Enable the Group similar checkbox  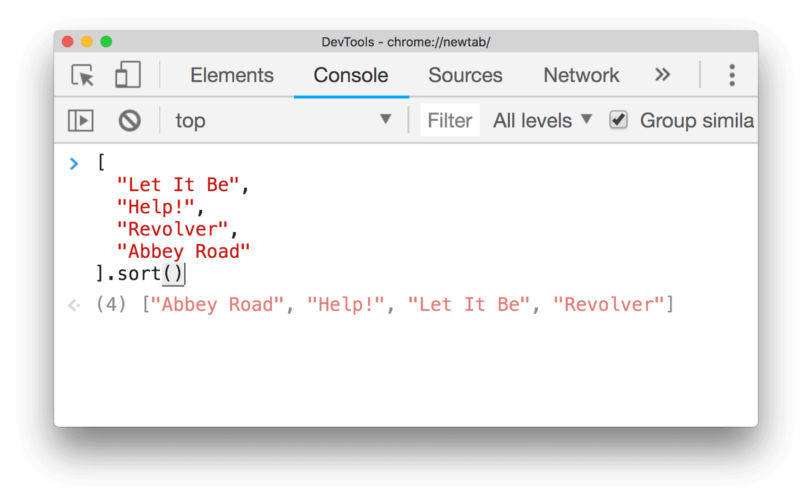point(619,120)
